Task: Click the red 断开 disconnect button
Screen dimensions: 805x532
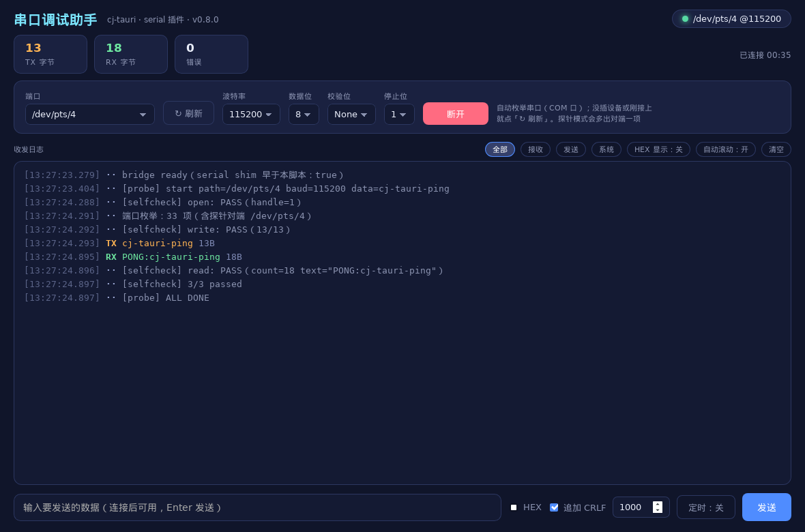Action: [456, 113]
